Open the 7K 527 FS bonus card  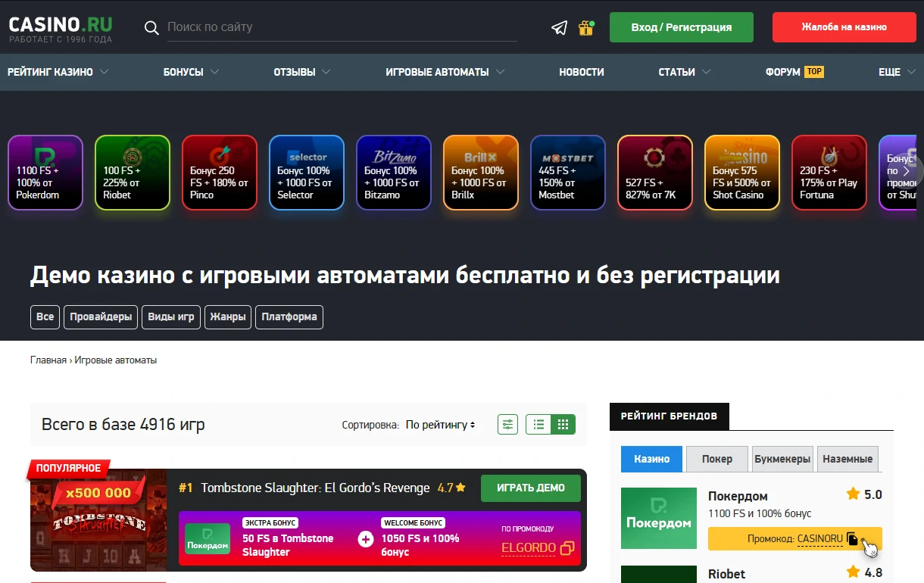click(655, 173)
